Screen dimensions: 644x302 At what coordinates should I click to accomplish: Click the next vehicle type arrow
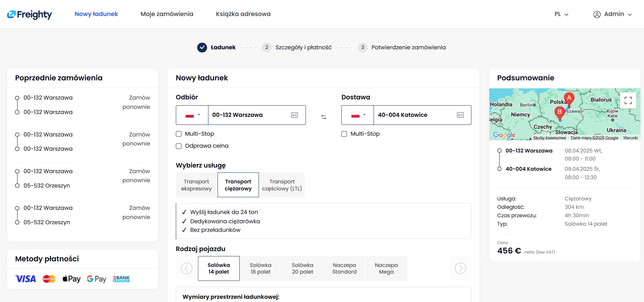460,268
